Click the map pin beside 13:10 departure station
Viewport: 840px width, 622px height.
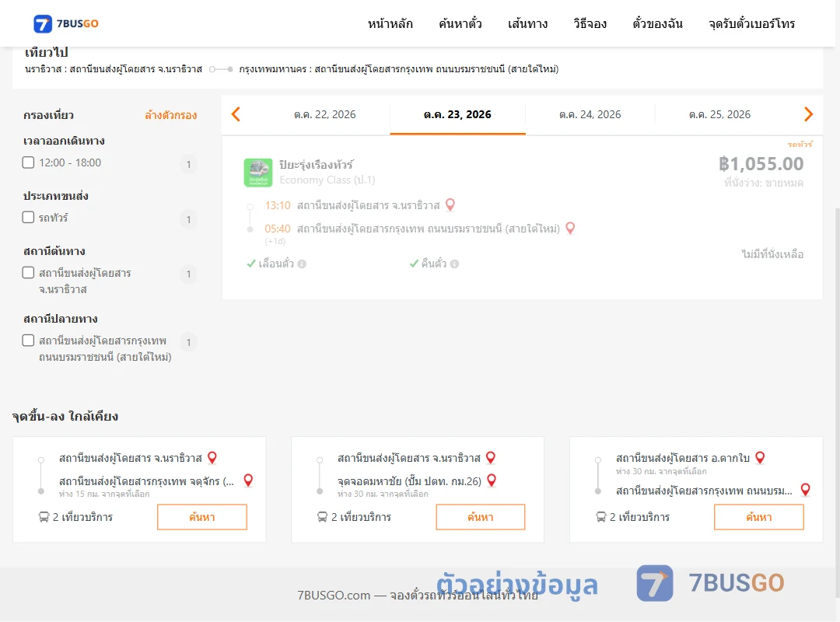click(450, 204)
